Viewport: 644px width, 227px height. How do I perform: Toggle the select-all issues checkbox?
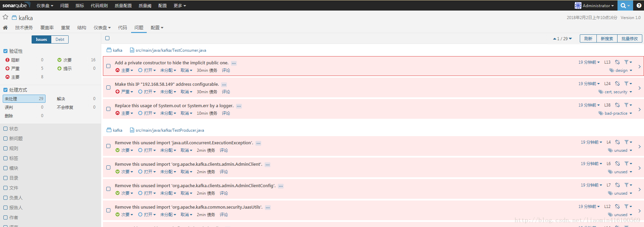click(107, 38)
